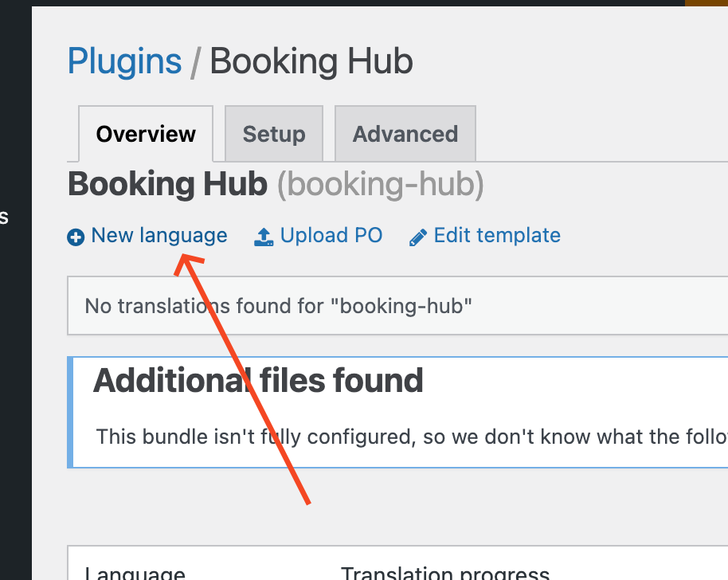
Task: Click the New language text link
Action: [159, 236]
